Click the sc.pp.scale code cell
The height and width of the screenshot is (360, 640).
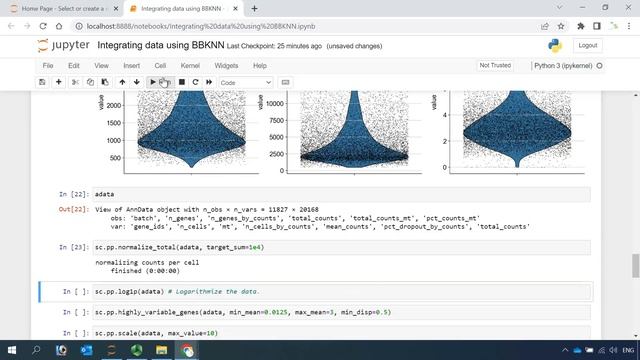click(341, 333)
